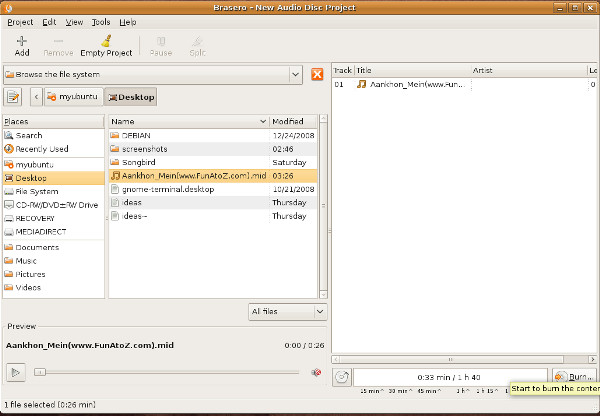Screen dimensions: 600x416
Task: Select Recently Used in Places
Action: [x=42, y=149]
